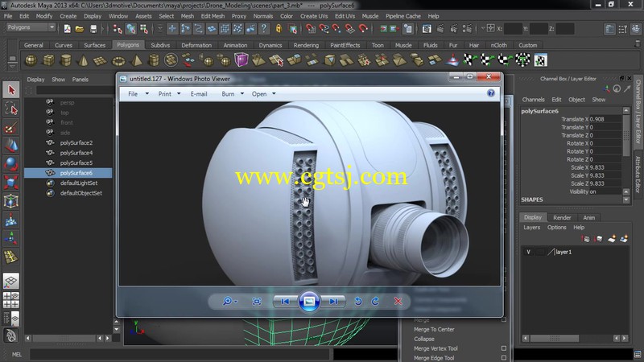This screenshot has width=644, height=362.
Task: Go to previous image in Photo Viewer
Action: point(285,301)
